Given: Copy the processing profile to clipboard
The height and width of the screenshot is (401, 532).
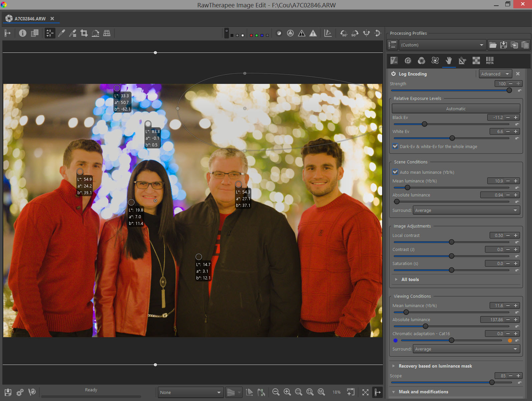Looking at the screenshot, I should tap(514, 45).
